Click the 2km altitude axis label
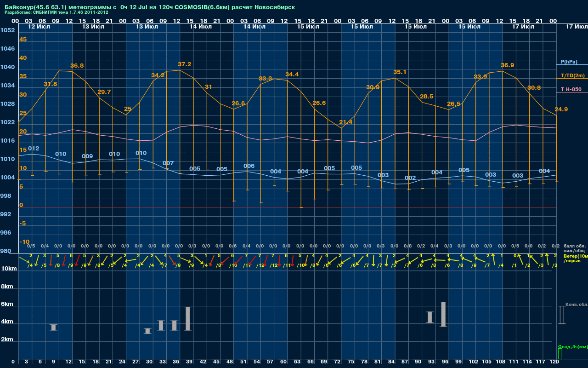588x368 pixels. (x=7, y=339)
